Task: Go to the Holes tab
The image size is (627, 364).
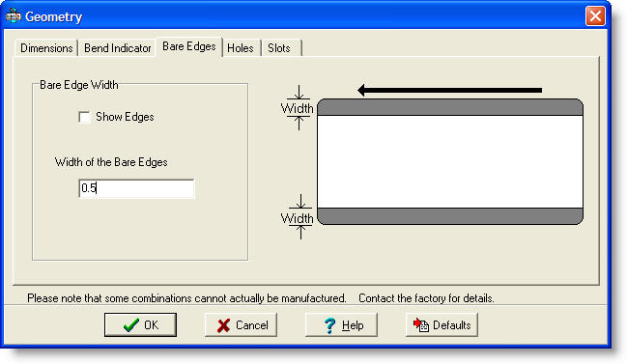Action: click(241, 48)
